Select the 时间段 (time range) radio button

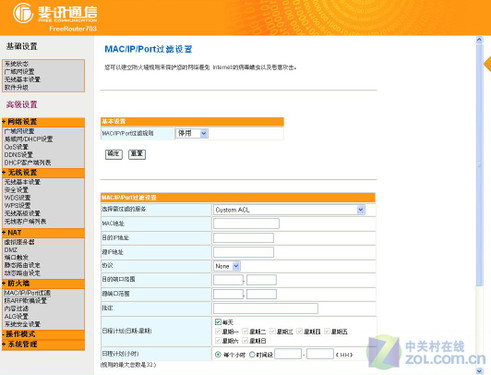pyautogui.click(x=252, y=354)
